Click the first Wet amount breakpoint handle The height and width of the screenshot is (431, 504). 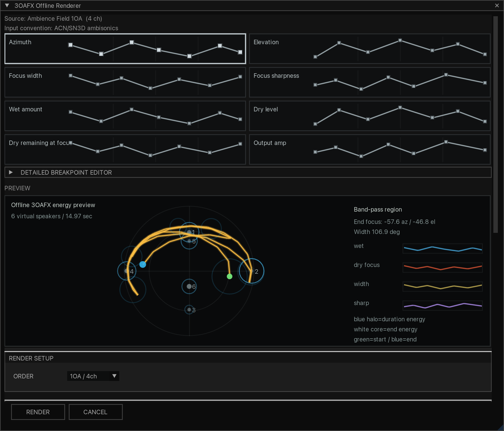pos(71,112)
